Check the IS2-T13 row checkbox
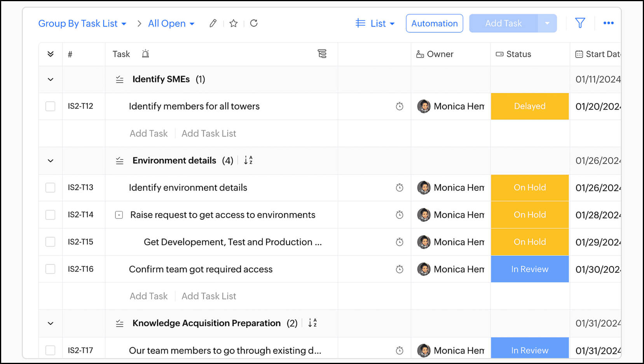 50,187
